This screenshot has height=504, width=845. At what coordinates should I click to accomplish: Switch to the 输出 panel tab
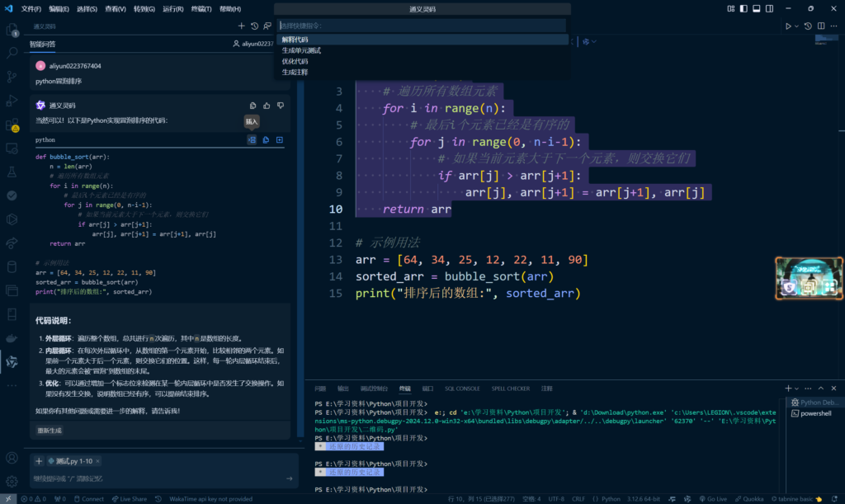pos(342,388)
